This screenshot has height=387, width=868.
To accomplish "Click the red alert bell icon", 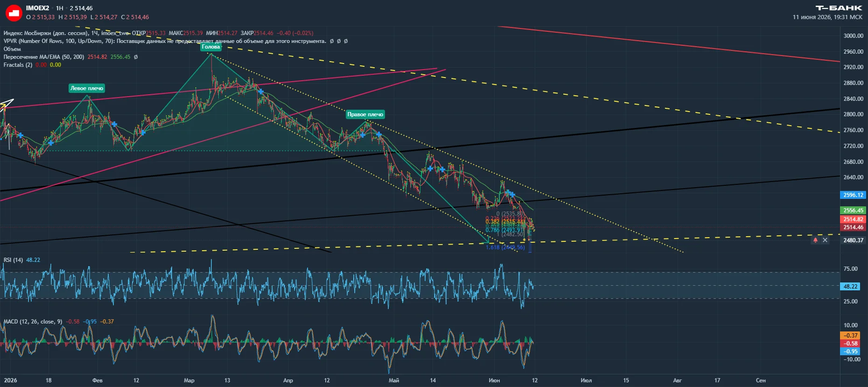I will (x=815, y=240).
